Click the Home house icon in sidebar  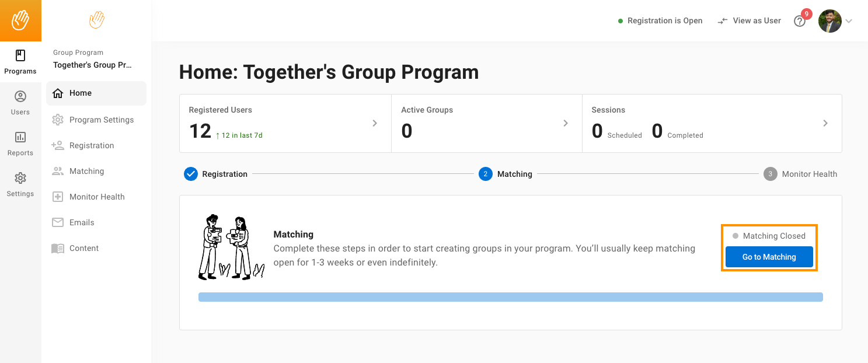click(58, 93)
